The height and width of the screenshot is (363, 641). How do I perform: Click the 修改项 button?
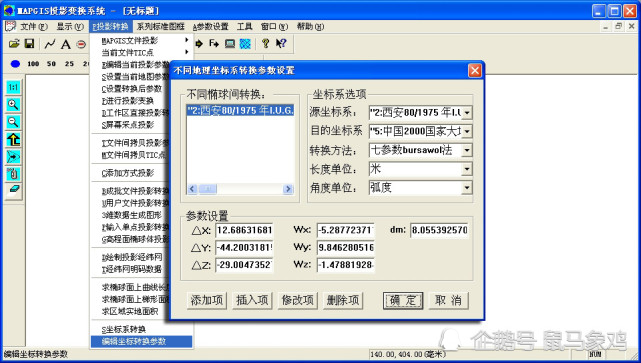[x=298, y=300]
